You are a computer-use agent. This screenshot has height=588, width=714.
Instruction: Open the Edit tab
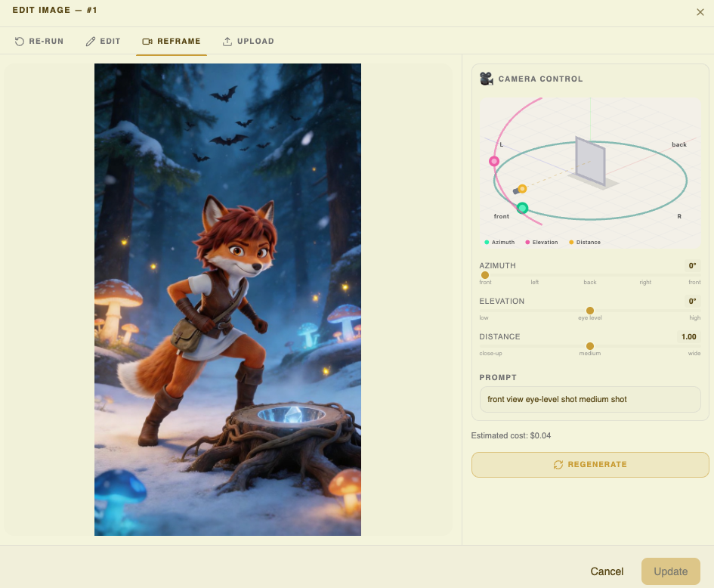(x=103, y=42)
